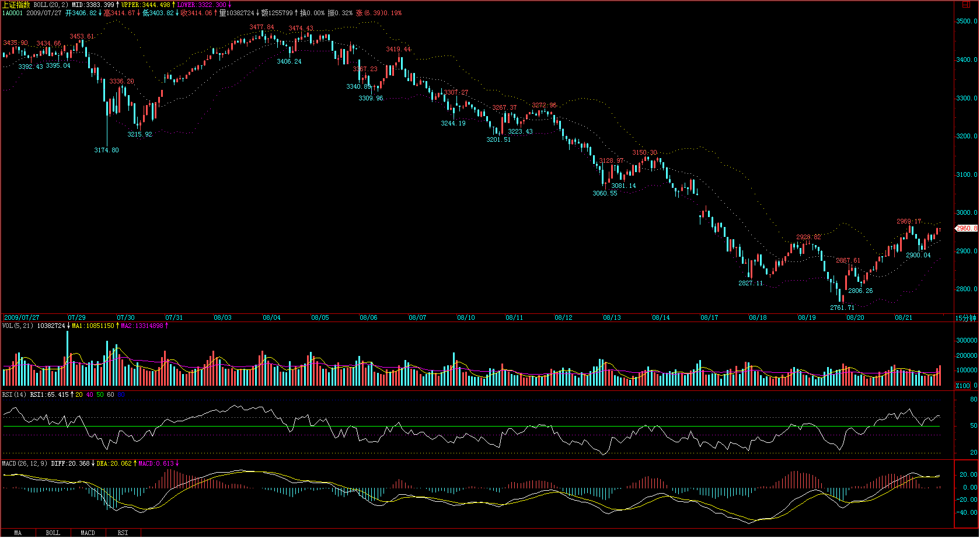Click the 2969.17 high price label
Viewport: 980px width, 538px height.
click(x=909, y=222)
